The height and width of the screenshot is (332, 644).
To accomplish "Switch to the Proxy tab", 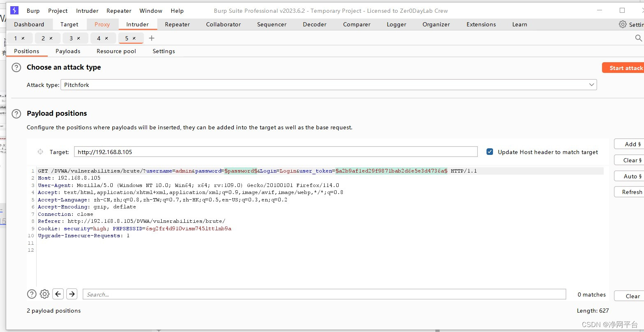I will pyautogui.click(x=102, y=24).
